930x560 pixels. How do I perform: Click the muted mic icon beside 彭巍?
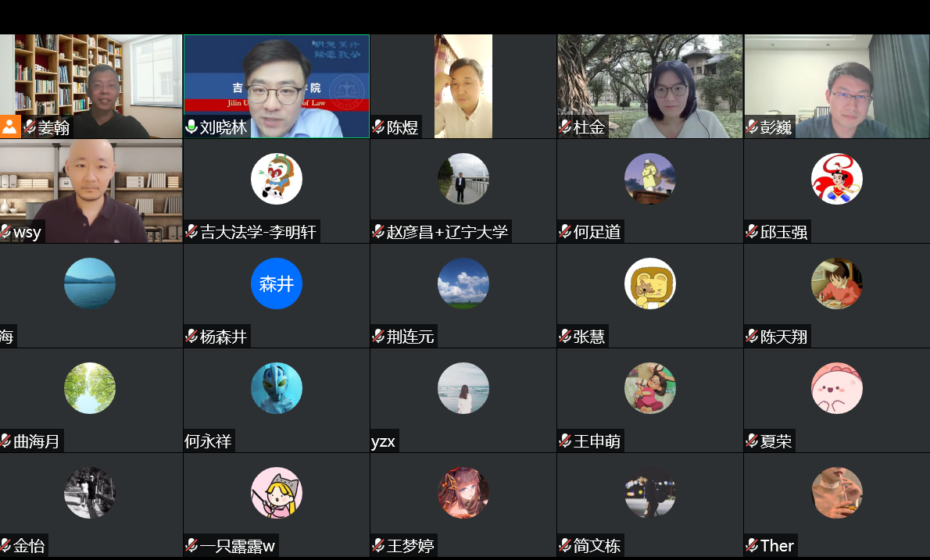(x=752, y=127)
